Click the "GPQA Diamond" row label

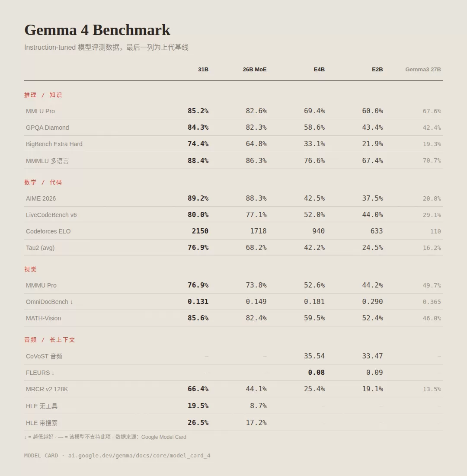[48, 128]
